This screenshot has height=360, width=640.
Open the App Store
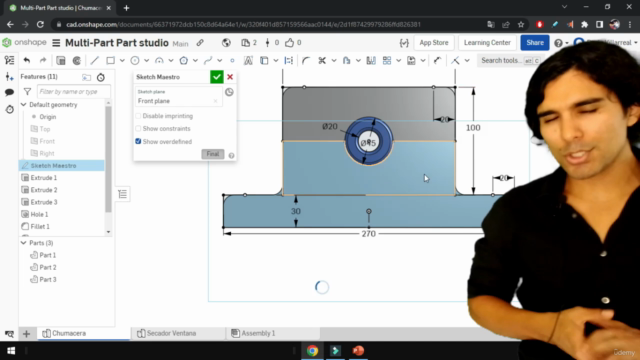coord(433,42)
